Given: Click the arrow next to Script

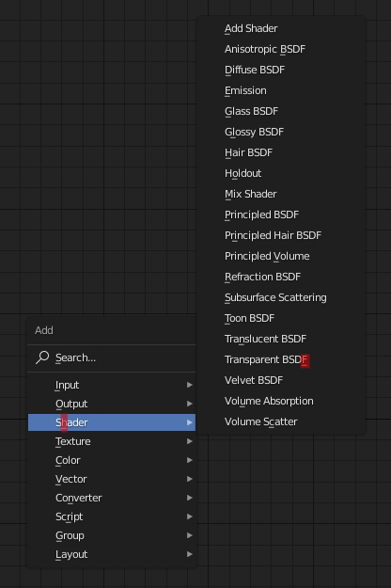Looking at the screenshot, I should (190, 516).
